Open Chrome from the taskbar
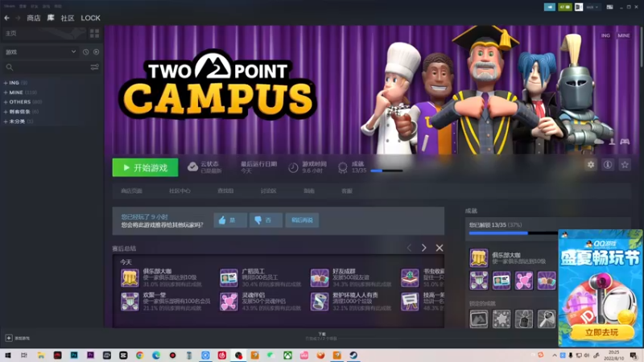 pyautogui.click(x=139, y=355)
